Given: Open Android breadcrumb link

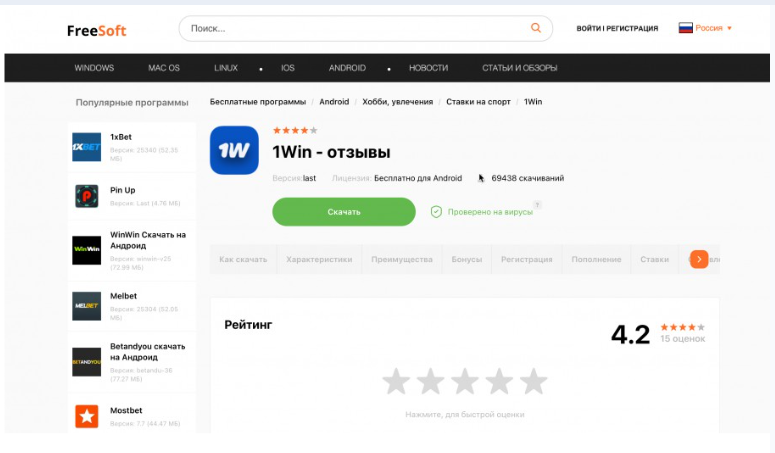Looking at the screenshot, I should tap(334, 102).
